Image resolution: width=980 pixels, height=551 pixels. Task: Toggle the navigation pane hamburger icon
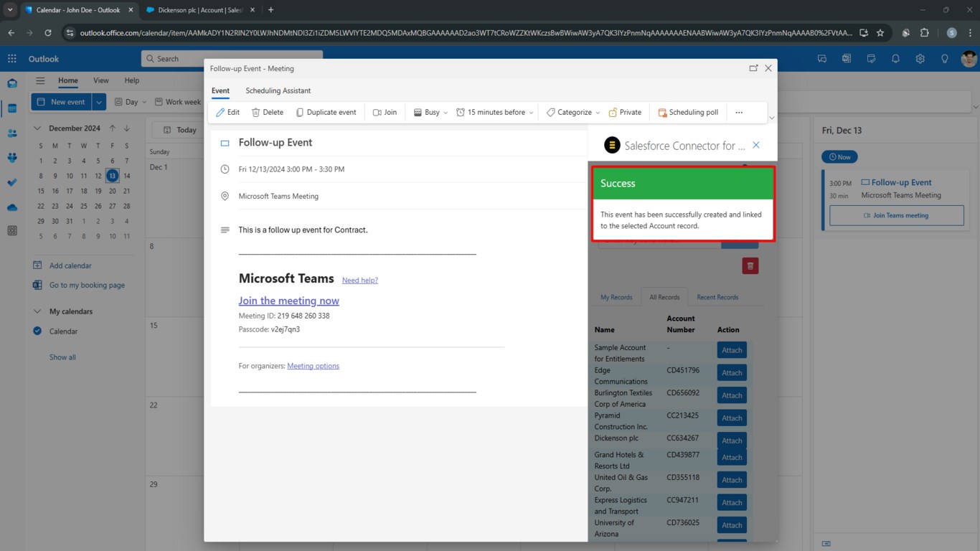click(40, 81)
